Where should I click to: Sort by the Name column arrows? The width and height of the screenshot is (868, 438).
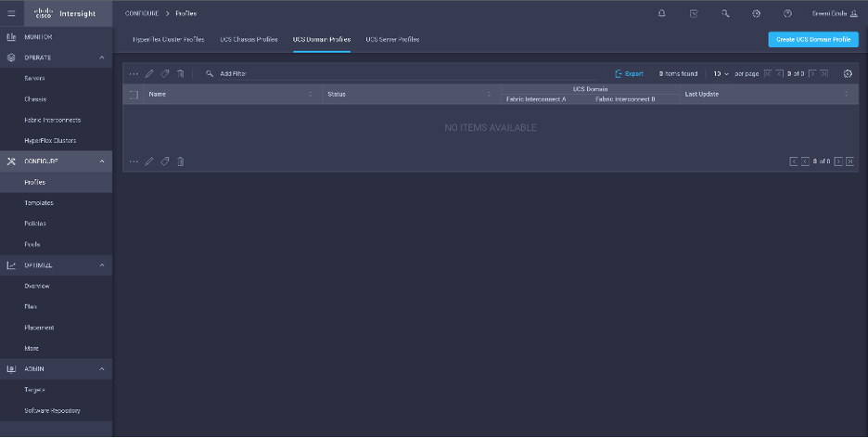coord(311,94)
